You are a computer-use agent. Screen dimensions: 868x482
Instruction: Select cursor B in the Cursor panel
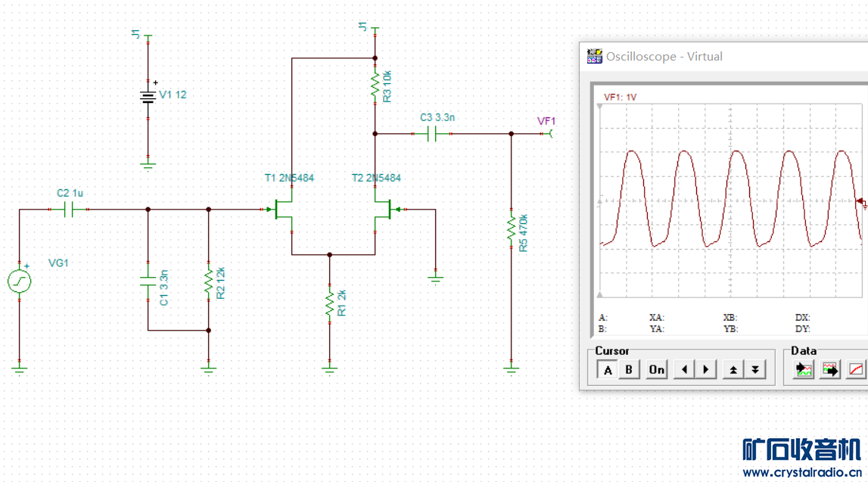(x=628, y=370)
